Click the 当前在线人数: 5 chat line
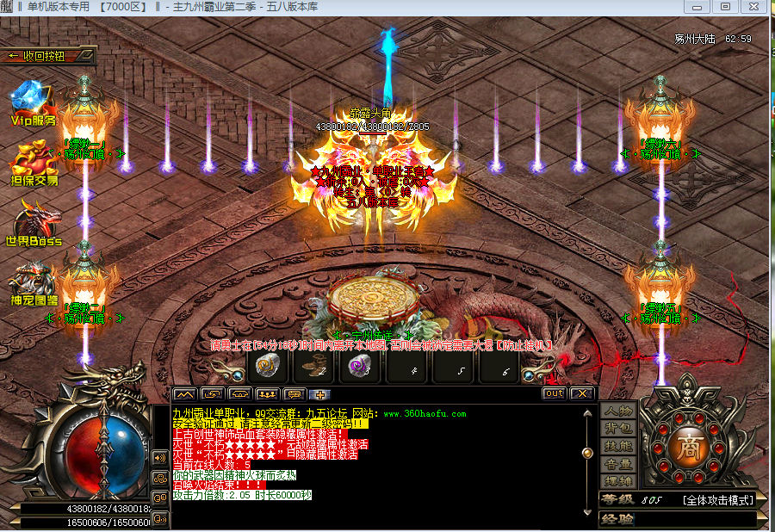 (212, 465)
